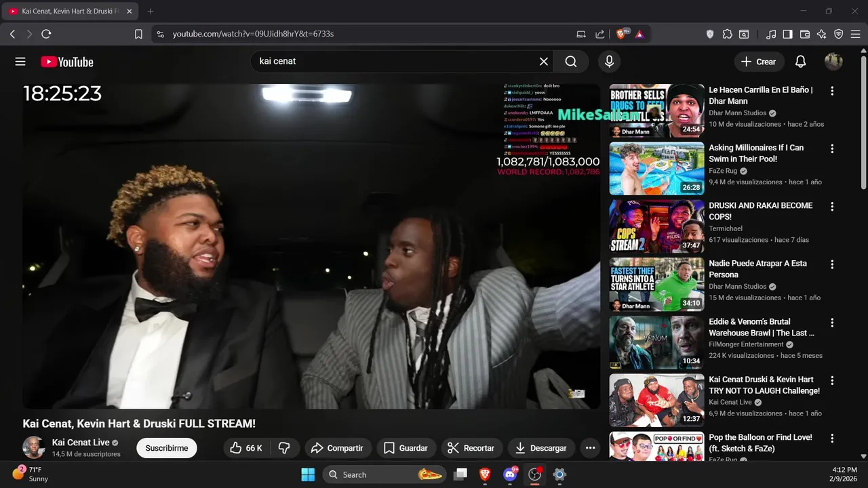The height and width of the screenshot is (488, 868).
Task: Click the Guardar save button
Action: [x=406, y=448]
